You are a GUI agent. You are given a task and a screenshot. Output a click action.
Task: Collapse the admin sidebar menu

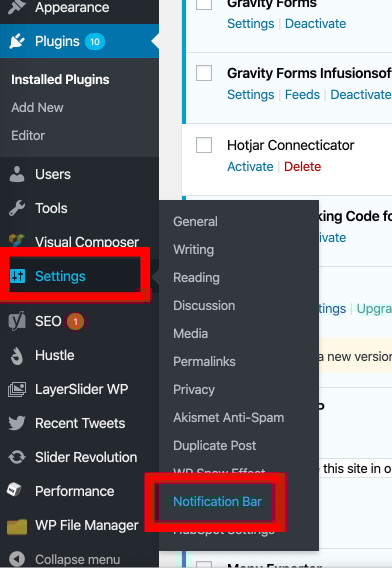click(x=60, y=559)
